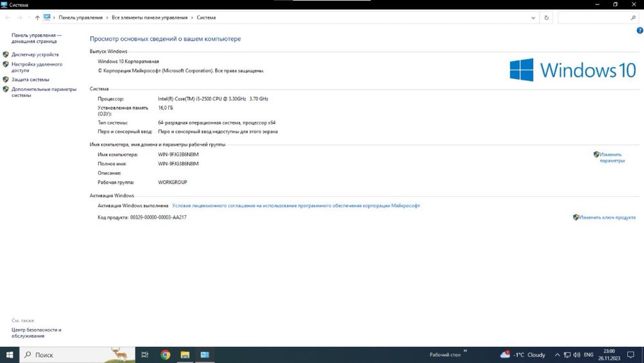The width and height of the screenshot is (644, 363).
Task: Expand chevron after Все элементы панели управления
Action: [192, 17]
